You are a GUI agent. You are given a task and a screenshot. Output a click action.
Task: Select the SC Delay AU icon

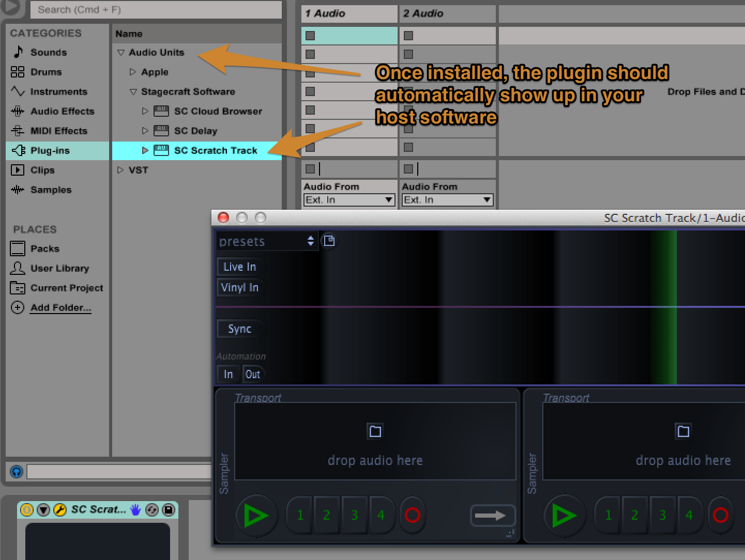pyautogui.click(x=161, y=130)
